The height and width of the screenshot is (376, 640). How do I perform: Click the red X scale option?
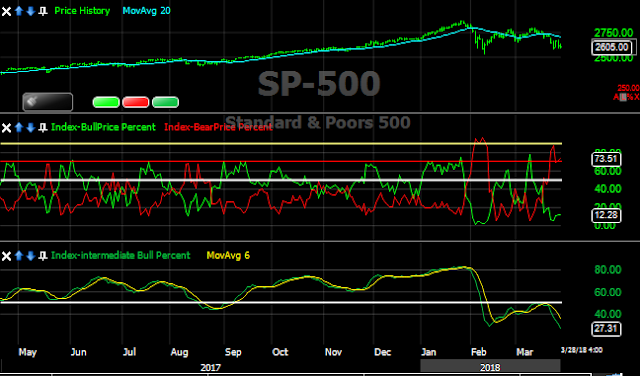(636, 97)
